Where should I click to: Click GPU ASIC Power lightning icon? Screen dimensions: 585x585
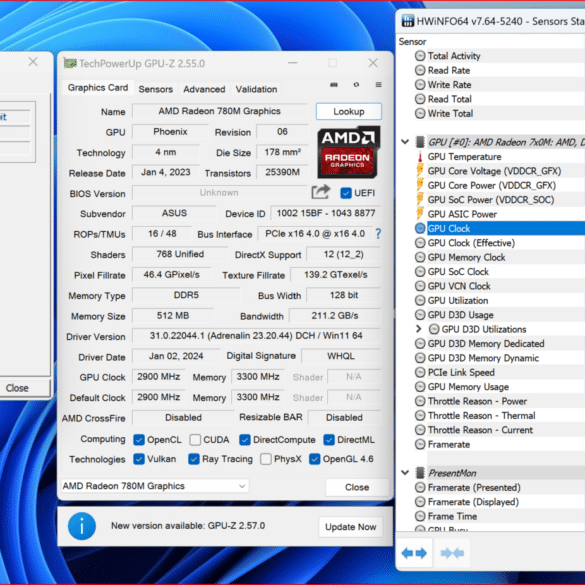420,214
